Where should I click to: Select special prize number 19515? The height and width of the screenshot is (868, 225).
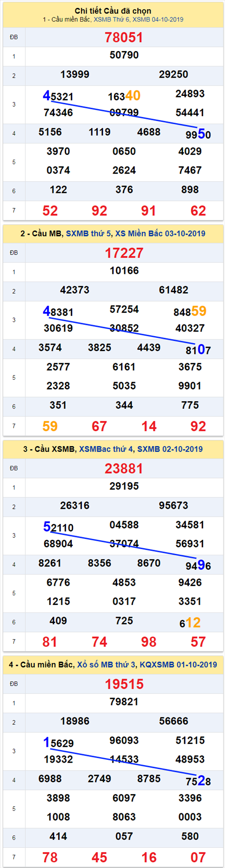[x=124, y=684]
